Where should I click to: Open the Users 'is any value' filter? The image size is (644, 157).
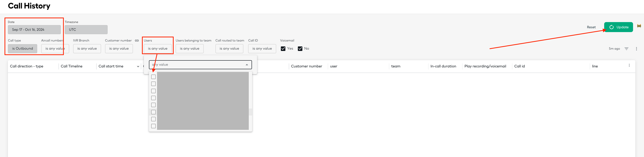(x=158, y=48)
